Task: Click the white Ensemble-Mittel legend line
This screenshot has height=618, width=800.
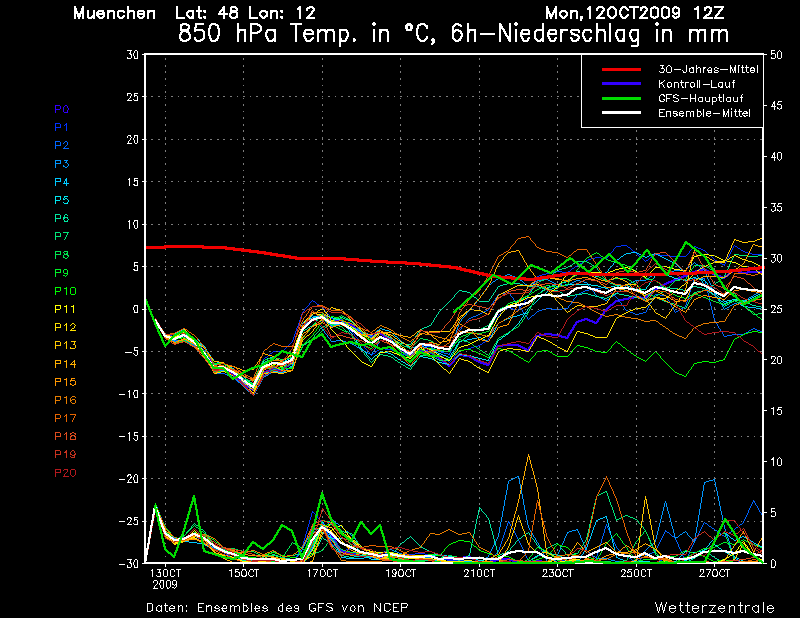Action: click(x=621, y=112)
